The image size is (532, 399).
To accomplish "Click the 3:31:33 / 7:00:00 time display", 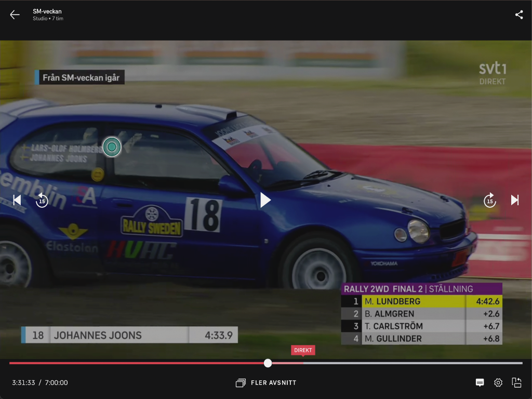I will (x=40, y=383).
